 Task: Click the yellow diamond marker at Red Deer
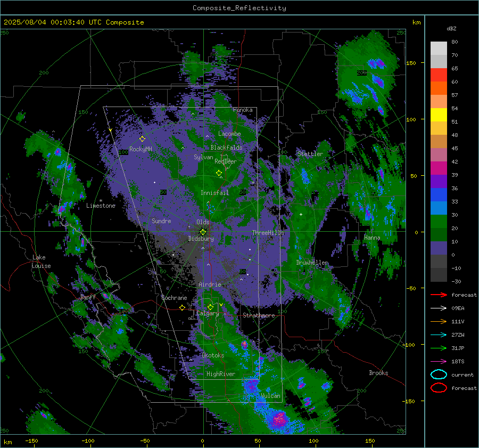pos(219,173)
